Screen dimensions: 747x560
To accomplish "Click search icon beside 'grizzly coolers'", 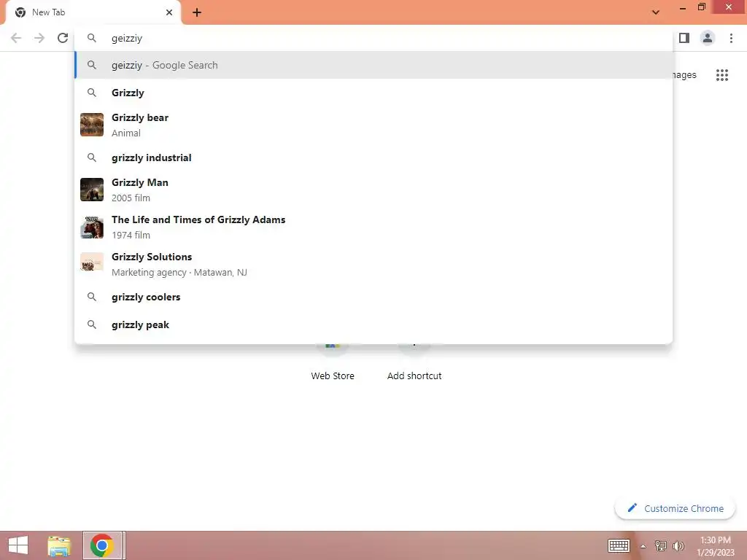I will coord(92,297).
